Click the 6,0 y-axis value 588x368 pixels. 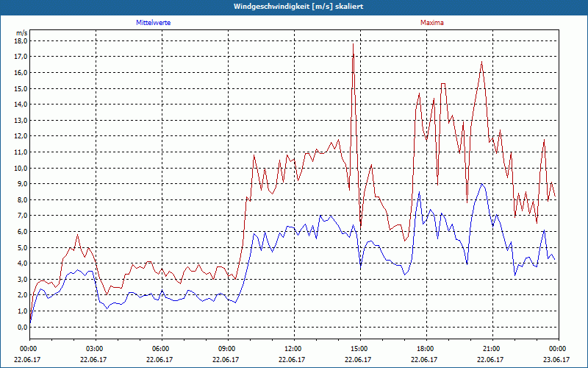pos(23,231)
